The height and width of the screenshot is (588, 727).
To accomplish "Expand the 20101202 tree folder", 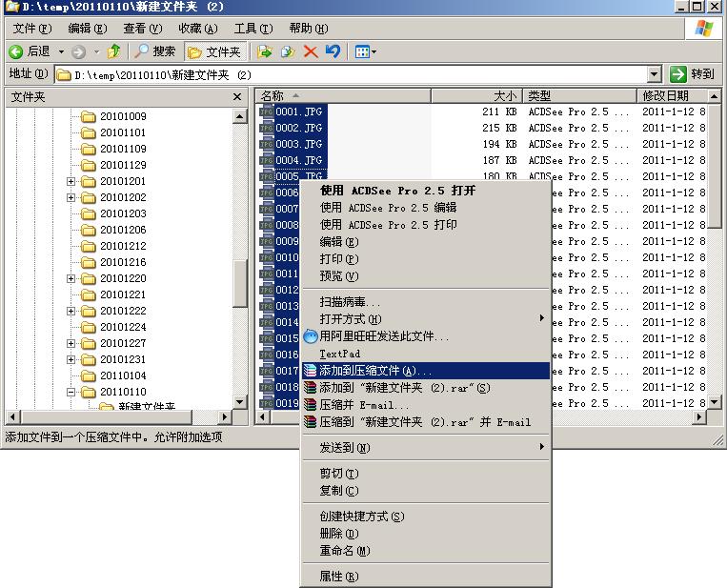I will [71, 197].
